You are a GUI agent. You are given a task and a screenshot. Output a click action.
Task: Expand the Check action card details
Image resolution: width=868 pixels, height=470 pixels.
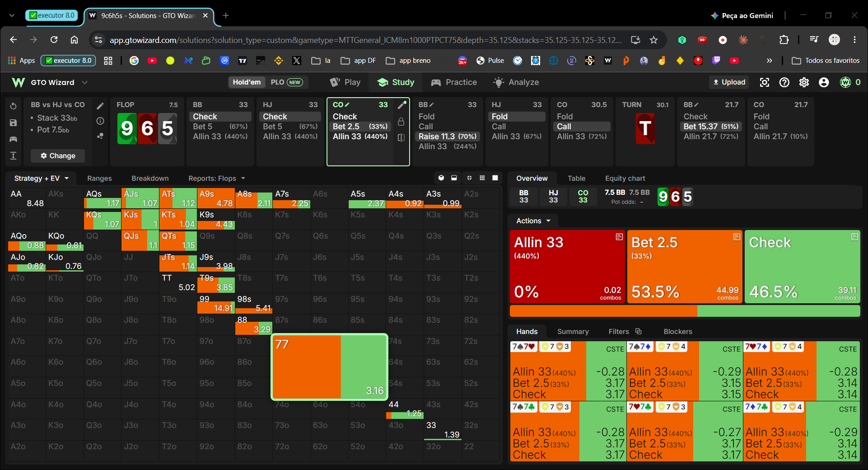854,237
